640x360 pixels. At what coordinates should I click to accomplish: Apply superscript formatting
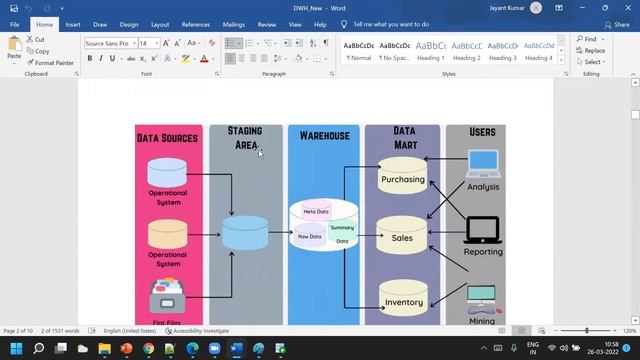click(x=154, y=59)
